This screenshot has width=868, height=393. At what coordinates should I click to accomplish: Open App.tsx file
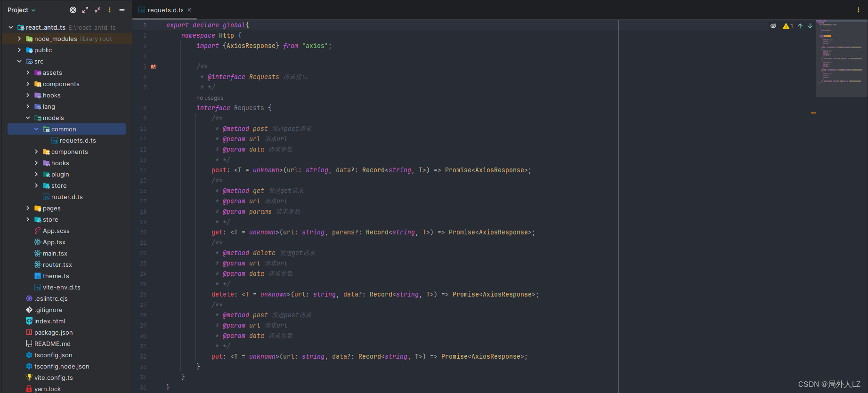[x=54, y=242]
